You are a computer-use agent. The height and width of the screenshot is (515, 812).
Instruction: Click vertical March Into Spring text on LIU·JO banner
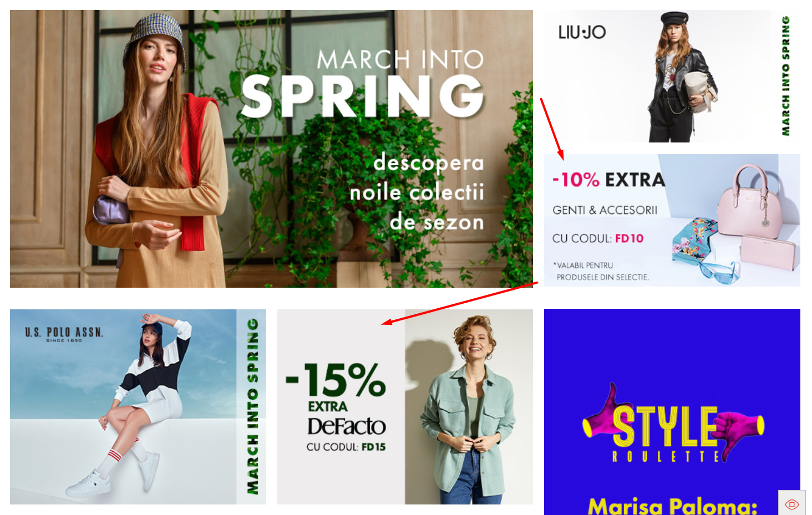coord(785,76)
